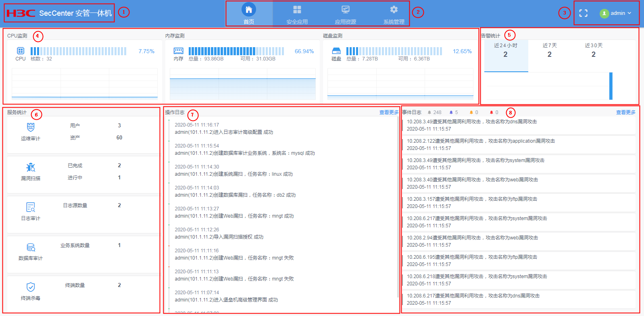
Task: Click the 日志源数量 label
Action: [75, 206]
